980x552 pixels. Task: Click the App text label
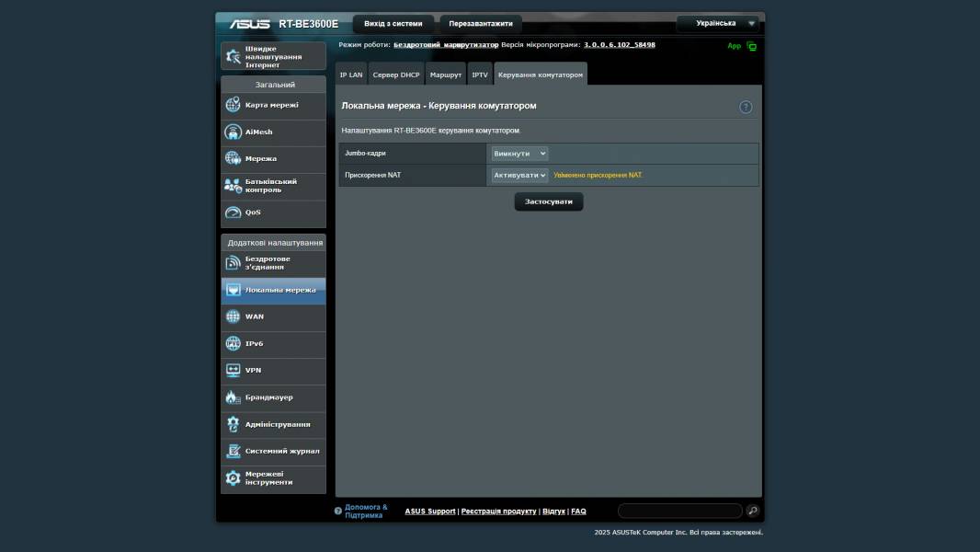click(735, 46)
